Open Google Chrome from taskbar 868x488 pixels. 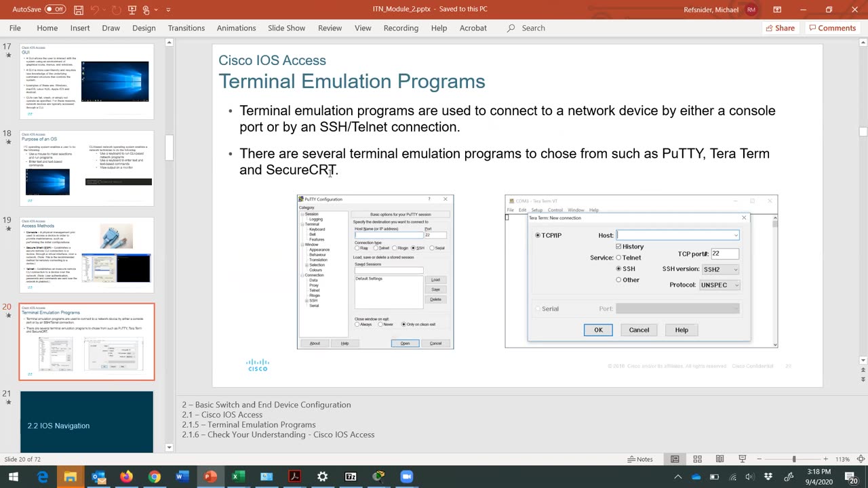(x=155, y=476)
